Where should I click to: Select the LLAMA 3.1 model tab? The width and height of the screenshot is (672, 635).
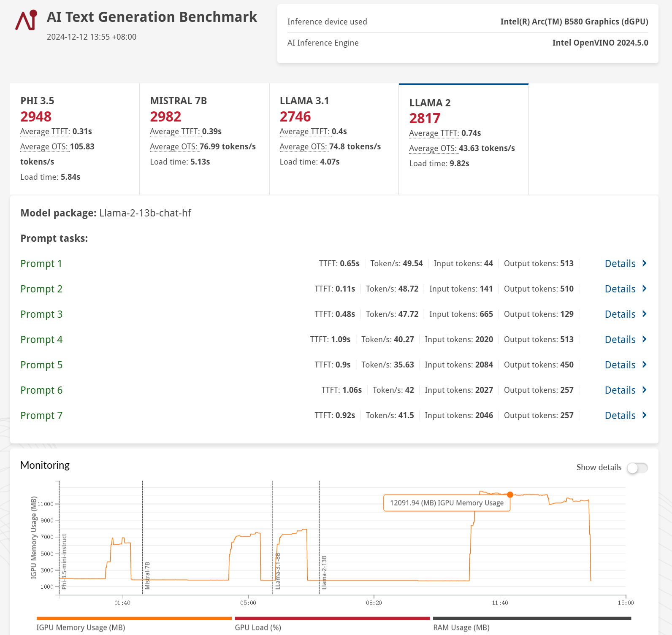pyautogui.click(x=334, y=139)
